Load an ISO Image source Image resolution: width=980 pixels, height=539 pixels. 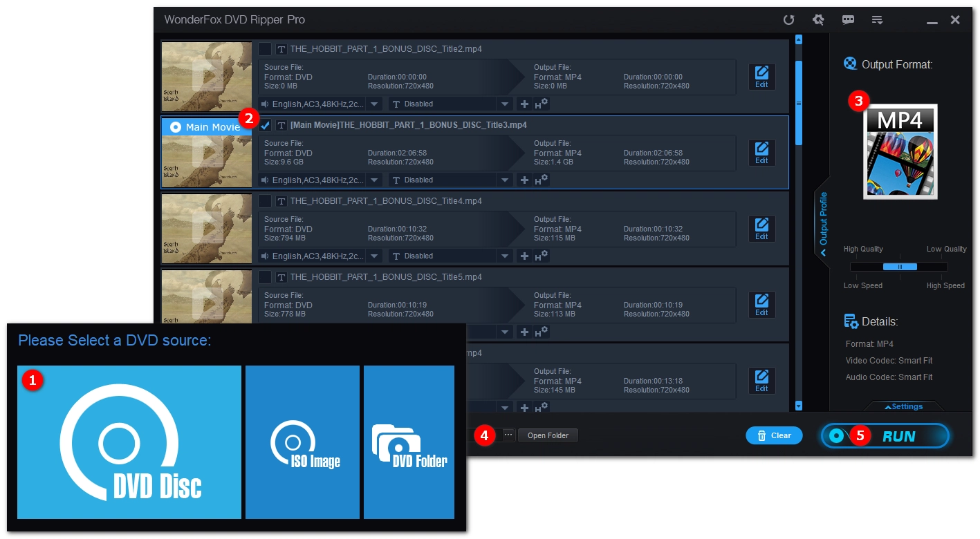click(302, 442)
